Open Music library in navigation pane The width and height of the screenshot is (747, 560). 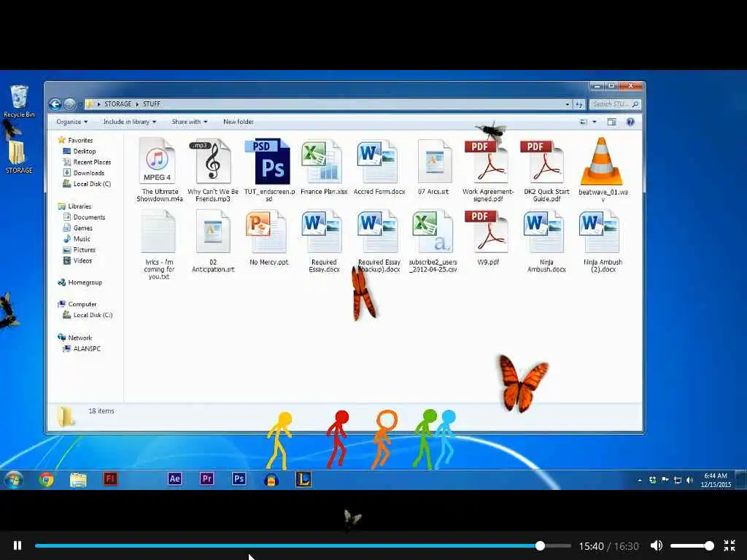76,239
